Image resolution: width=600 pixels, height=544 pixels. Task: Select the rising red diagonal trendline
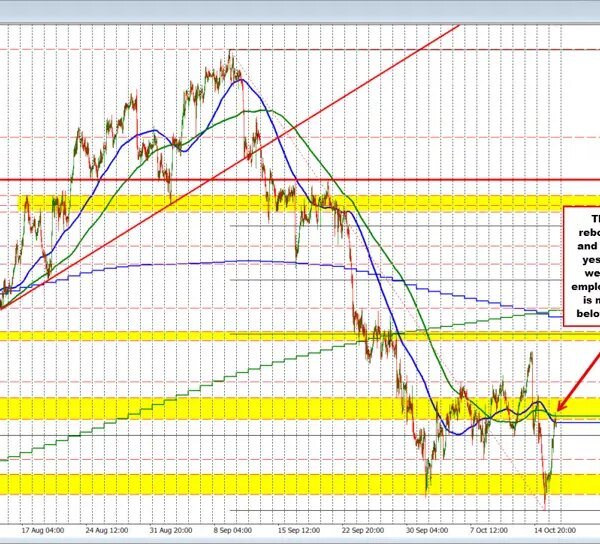coord(230,167)
